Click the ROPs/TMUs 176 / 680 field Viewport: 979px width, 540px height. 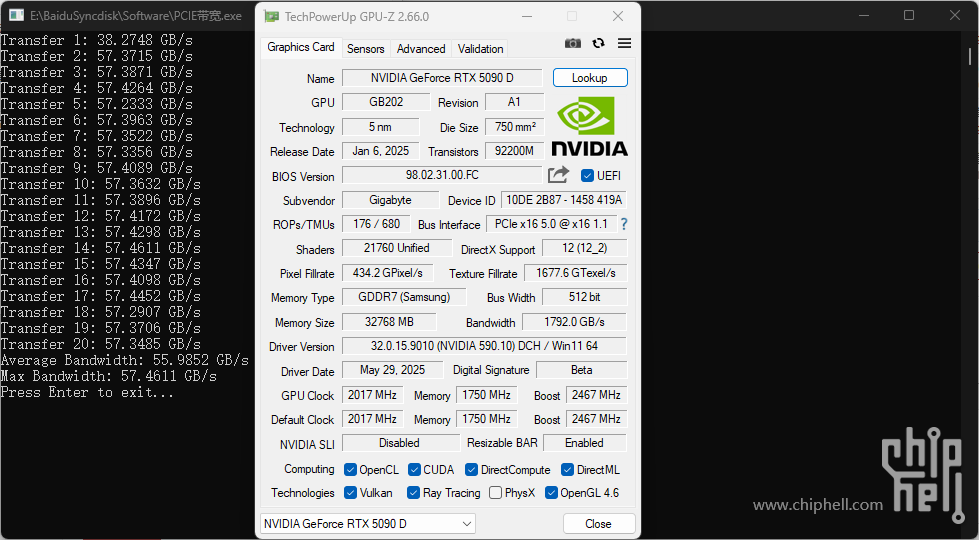point(376,223)
